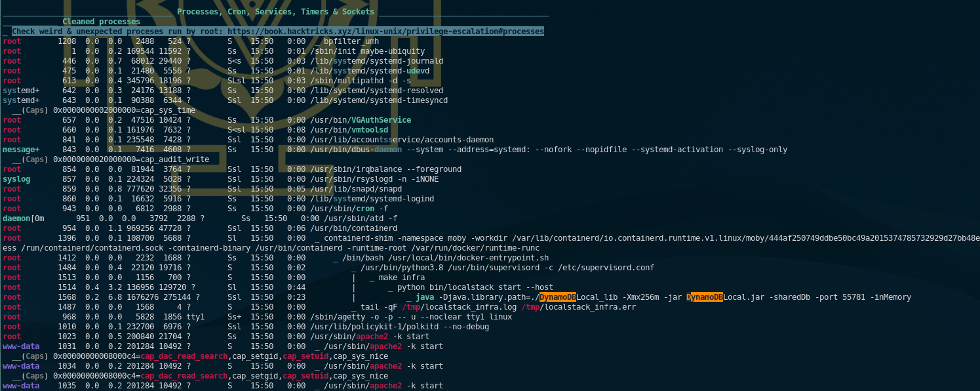Select the 'java' process name
This screenshot has height=391, width=980.
pyautogui.click(x=425, y=297)
